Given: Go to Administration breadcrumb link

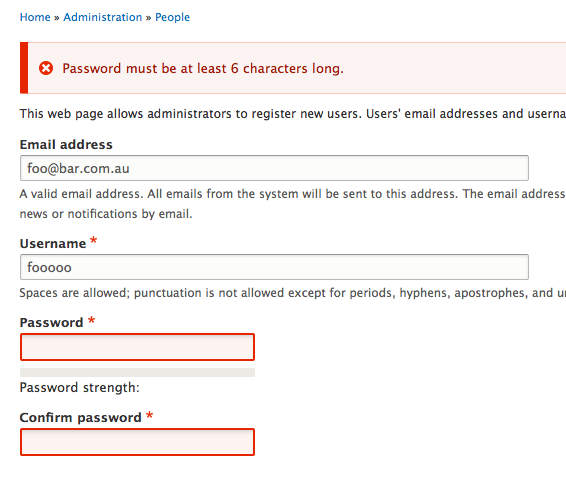Looking at the screenshot, I should pos(103,17).
